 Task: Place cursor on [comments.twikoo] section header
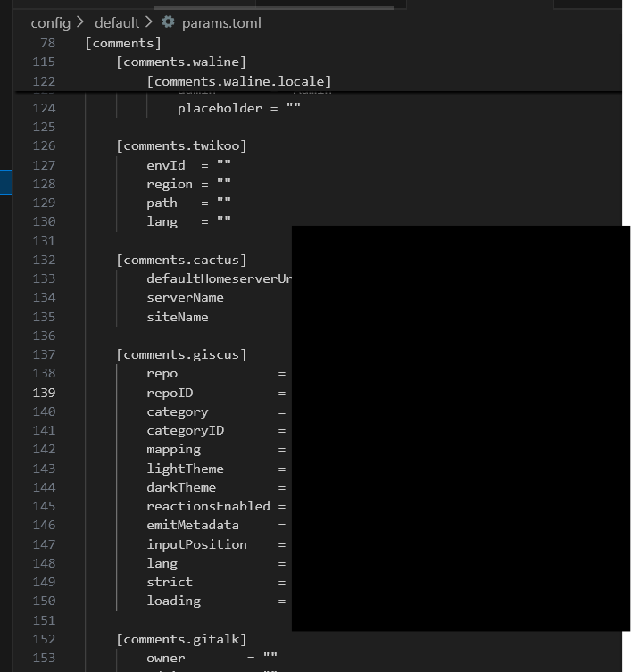(181, 145)
